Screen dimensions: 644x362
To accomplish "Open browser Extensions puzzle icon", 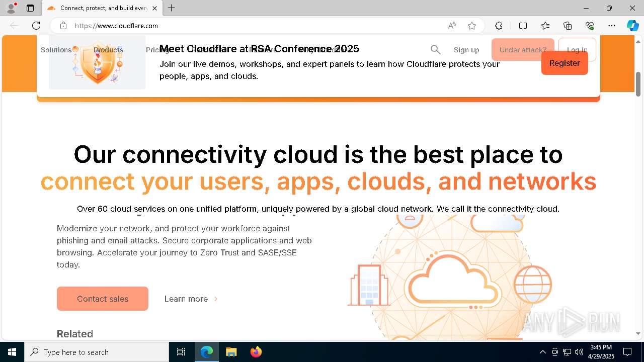I will (x=499, y=26).
